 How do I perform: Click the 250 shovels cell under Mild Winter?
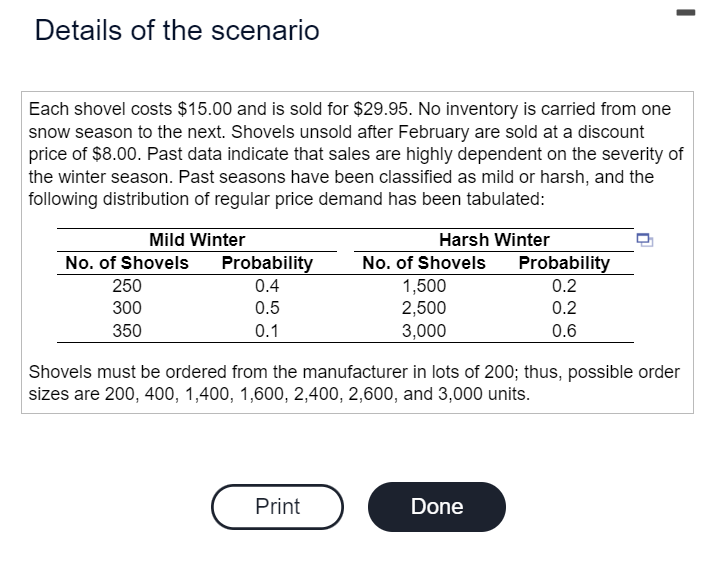click(x=126, y=285)
